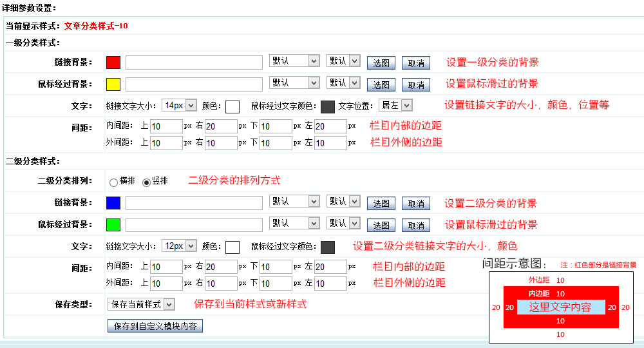Open the 保存类型 保存当前样式 dropdown

coord(141,304)
